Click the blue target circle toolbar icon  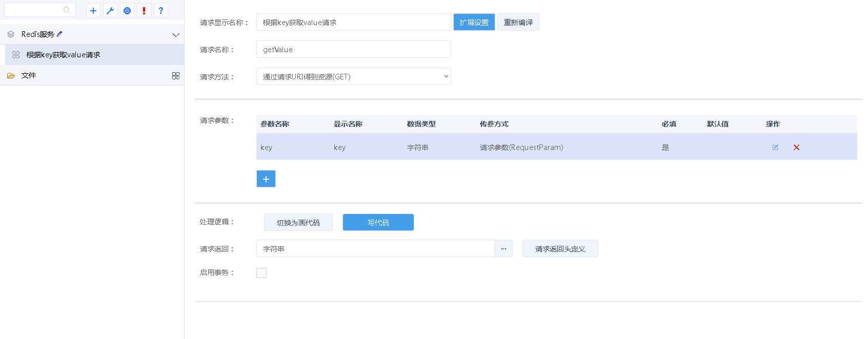(x=127, y=11)
